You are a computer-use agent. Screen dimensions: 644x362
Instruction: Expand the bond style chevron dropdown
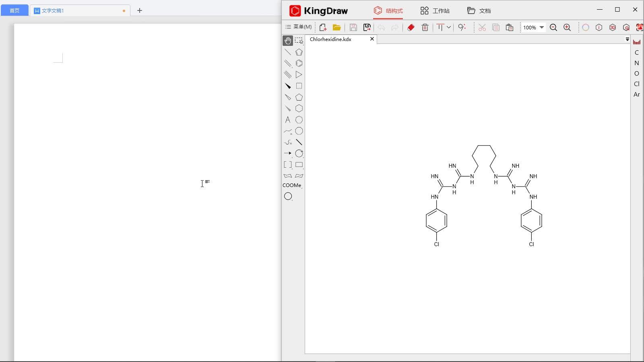pyautogui.click(x=449, y=27)
